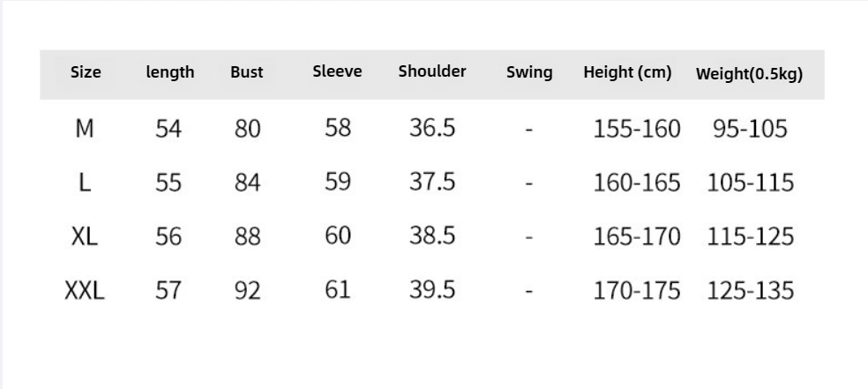868x389 pixels.
Task: Select the length value 54
Action: pyautogui.click(x=168, y=129)
